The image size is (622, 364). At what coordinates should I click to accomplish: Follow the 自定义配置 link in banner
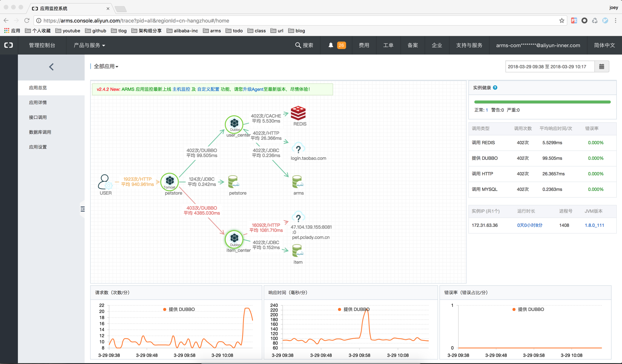pos(208,89)
